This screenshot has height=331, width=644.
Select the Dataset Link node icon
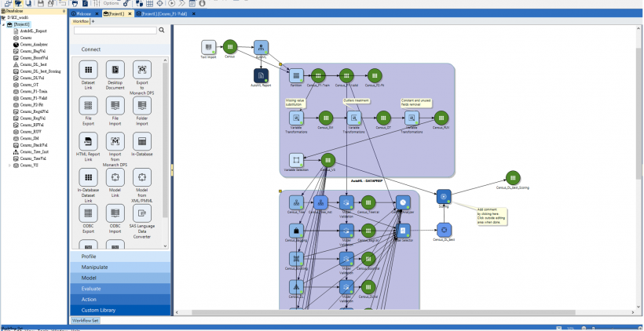(89, 69)
